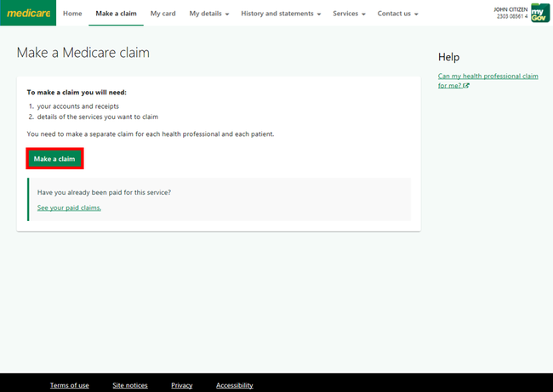This screenshot has height=392, width=553.
Task: Open the Terms of use link
Action: [69, 385]
